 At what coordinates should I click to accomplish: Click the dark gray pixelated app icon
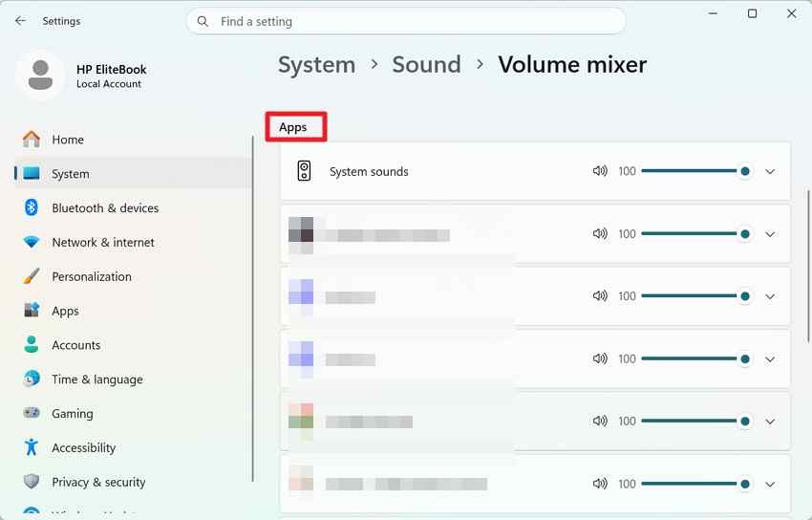click(x=301, y=235)
